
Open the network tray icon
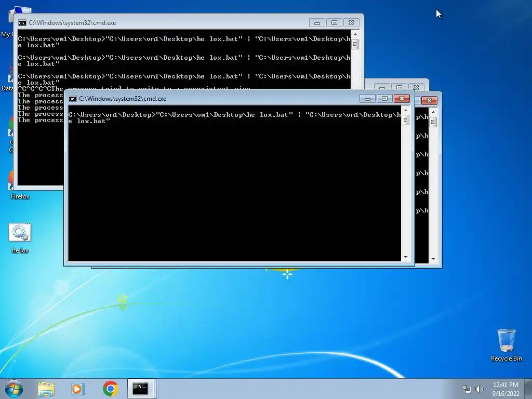pos(467,389)
